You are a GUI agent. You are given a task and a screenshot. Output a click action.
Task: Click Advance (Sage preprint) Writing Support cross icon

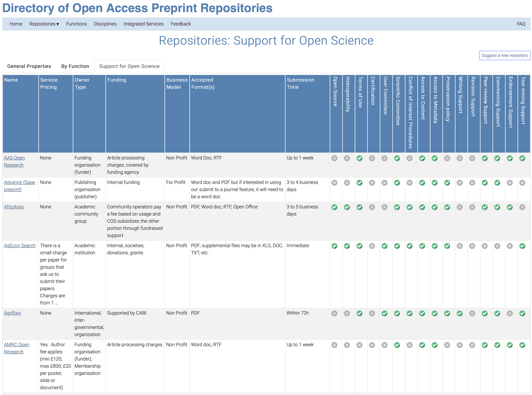click(459, 183)
